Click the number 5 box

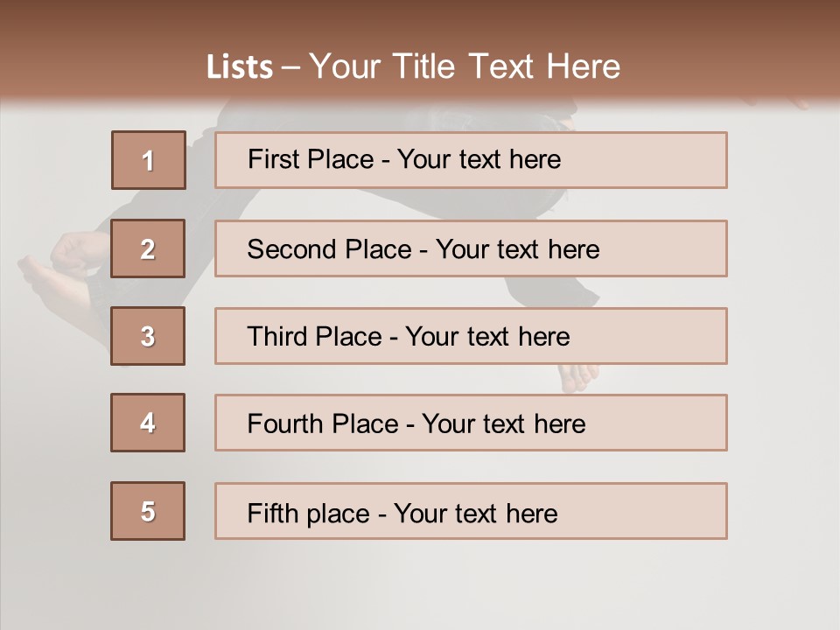click(x=148, y=511)
